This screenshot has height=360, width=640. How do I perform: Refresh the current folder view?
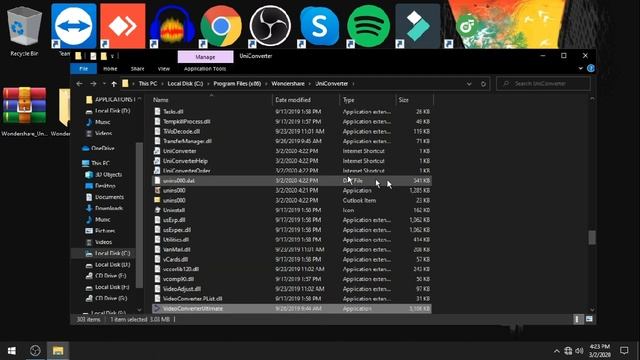[x=483, y=84]
